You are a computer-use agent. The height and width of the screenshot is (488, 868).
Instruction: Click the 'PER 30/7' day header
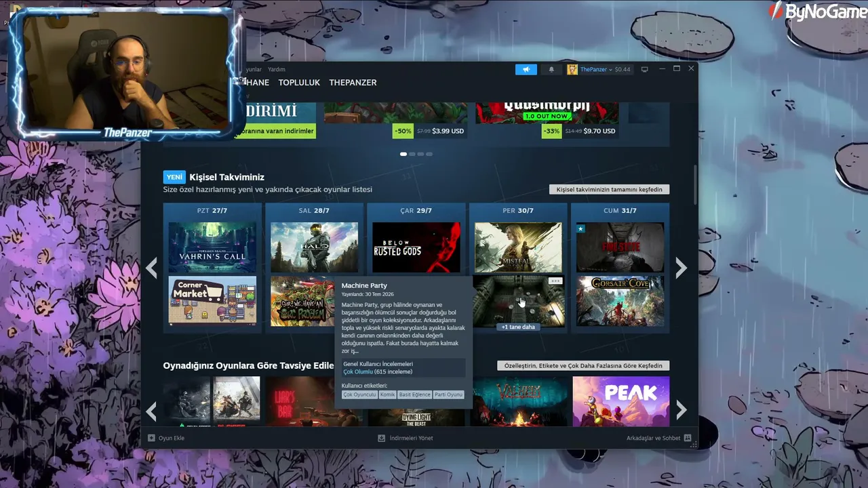[518, 211]
